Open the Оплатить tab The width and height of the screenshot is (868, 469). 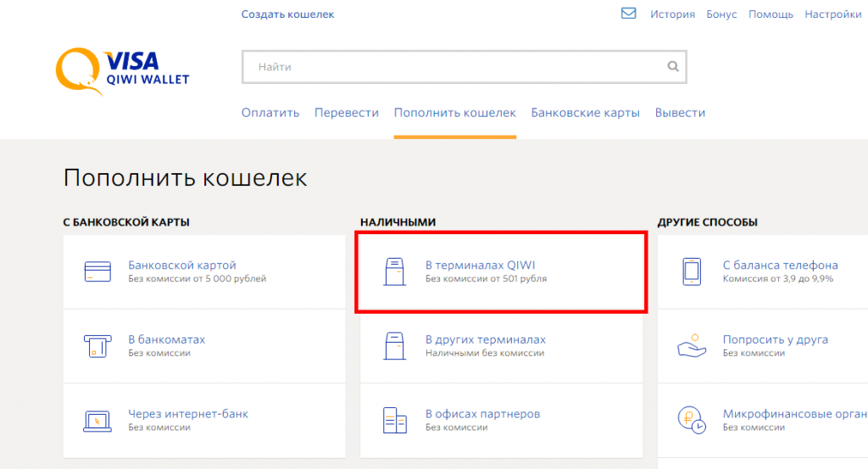pos(270,113)
